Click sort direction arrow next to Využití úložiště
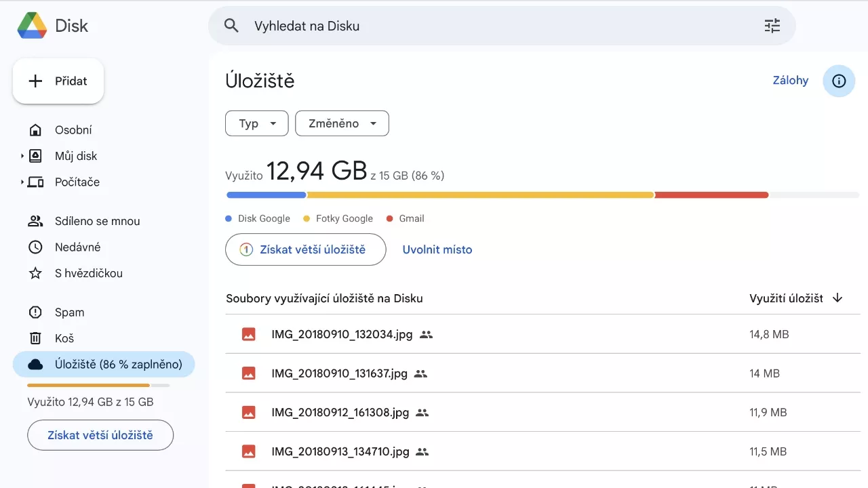 coord(837,298)
